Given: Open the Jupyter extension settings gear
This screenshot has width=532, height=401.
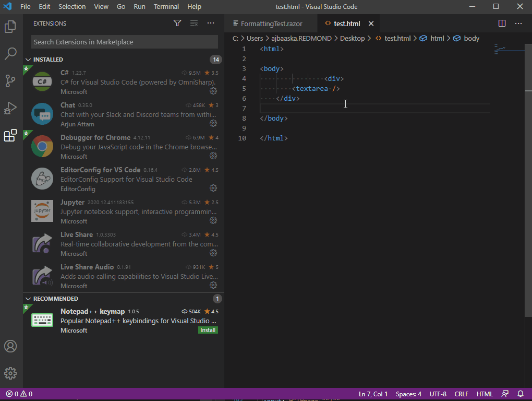Looking at the screenshot, I should [x=213, y=220].
